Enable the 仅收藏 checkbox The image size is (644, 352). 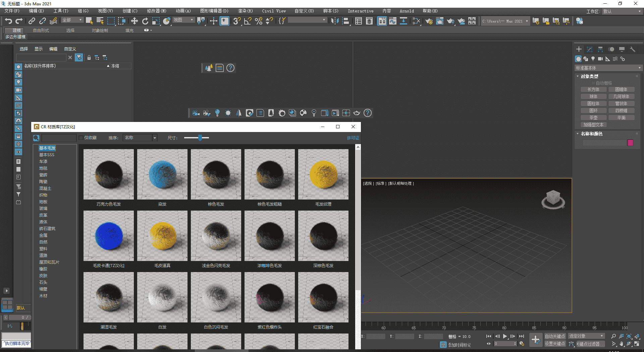click(x=81, y=138)
